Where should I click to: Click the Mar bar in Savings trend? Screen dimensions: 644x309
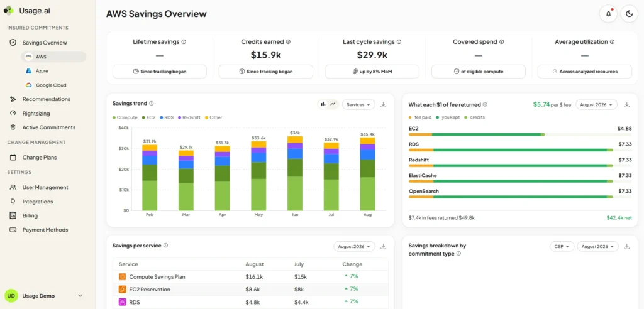coord(186,180)
